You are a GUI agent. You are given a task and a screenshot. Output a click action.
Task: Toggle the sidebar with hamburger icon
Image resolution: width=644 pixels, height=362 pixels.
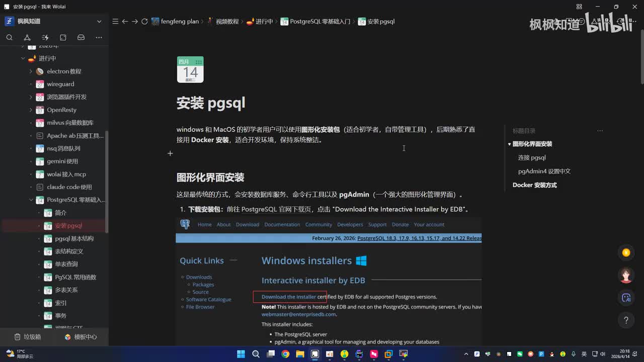pos(115,22)
